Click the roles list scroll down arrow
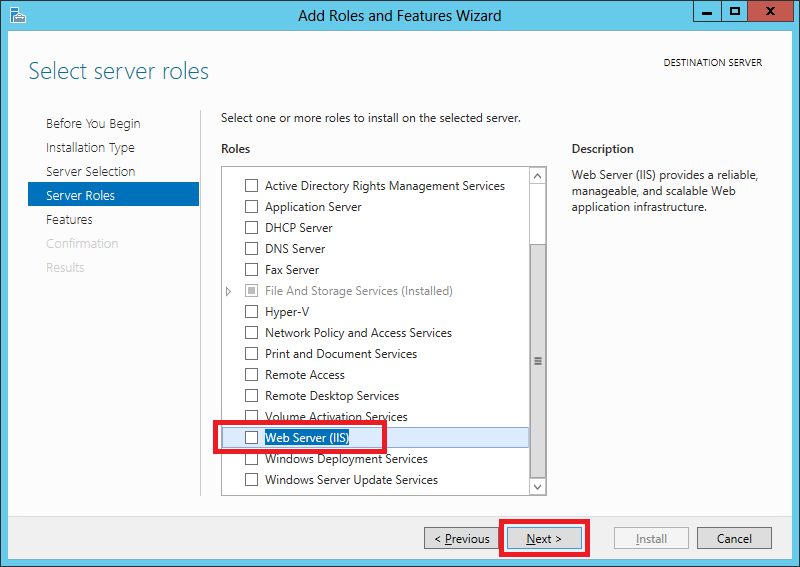The height and width of the screenshot is (567, 800). [x=537, y=486]
